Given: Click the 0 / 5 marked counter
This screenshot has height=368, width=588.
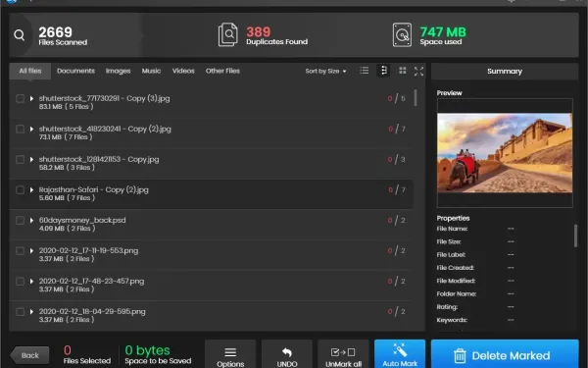Looking at the screenshot, I should (396, 98).
